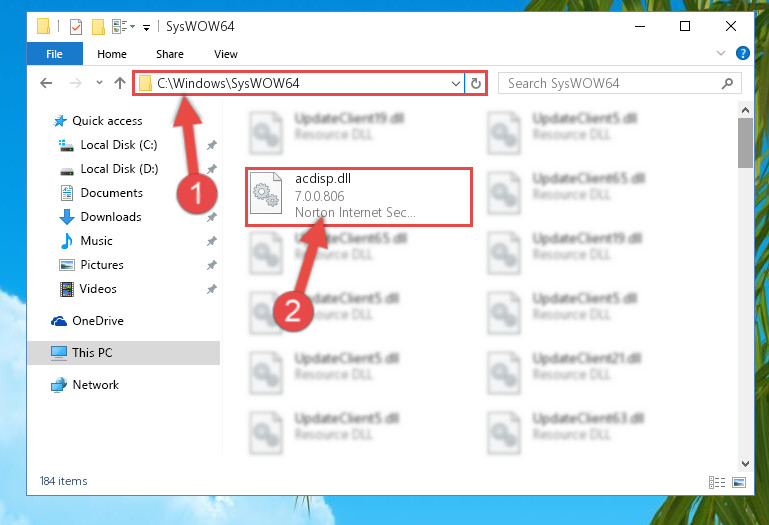Click the acdisp.dll file name
This screenshot has height=525, width=769.
pyautogui.click(x=323, y=179)
